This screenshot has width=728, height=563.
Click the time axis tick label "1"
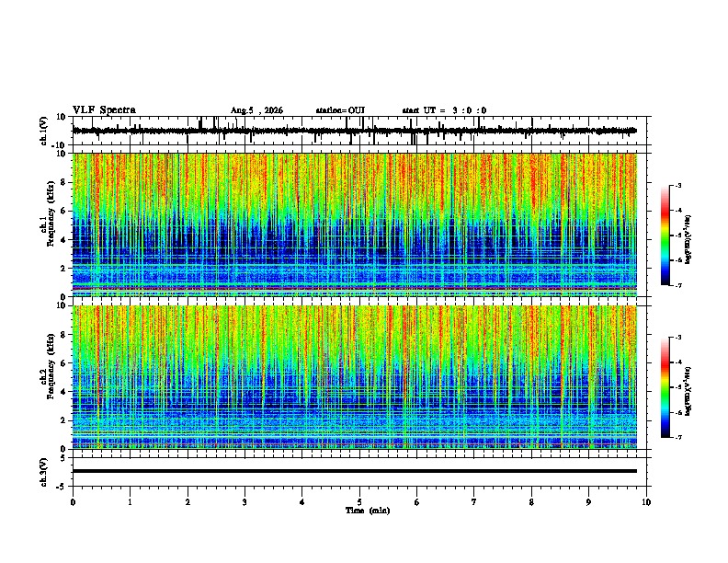coord(130,502)
